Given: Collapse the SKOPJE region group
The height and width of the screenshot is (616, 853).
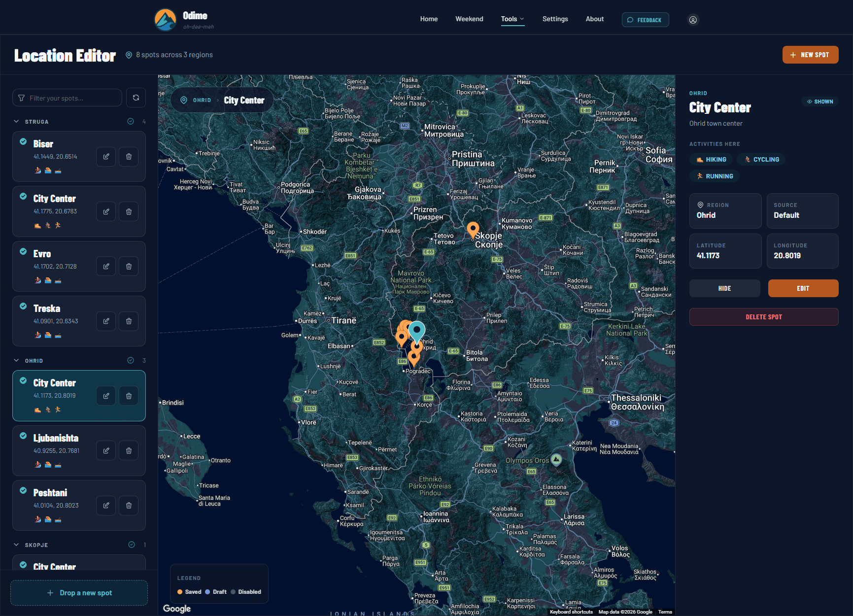Looking at the screenshot, I should click(x=16, y=545).
